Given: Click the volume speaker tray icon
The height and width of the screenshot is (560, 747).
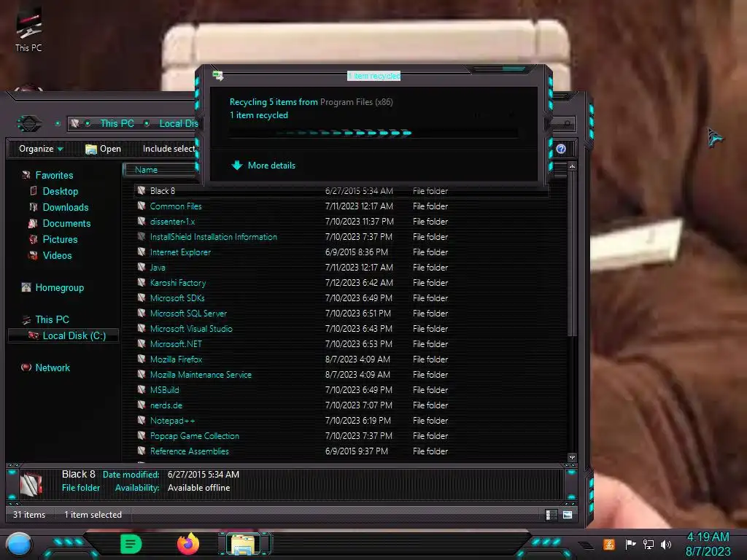Looking at the screenshot, I should 666,544.
